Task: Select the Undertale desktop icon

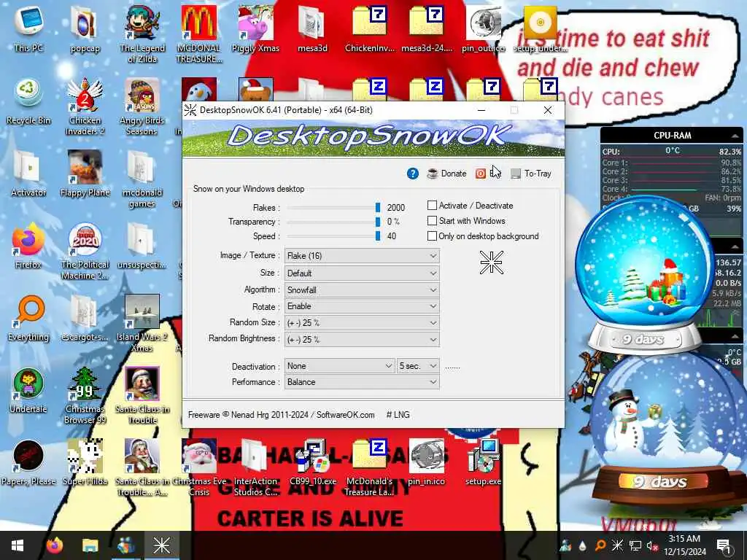Action: click(x=28, y=391)
